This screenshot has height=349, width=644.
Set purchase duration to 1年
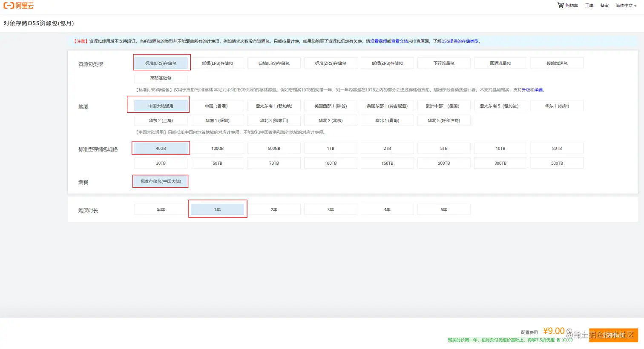tap(218, 209)
